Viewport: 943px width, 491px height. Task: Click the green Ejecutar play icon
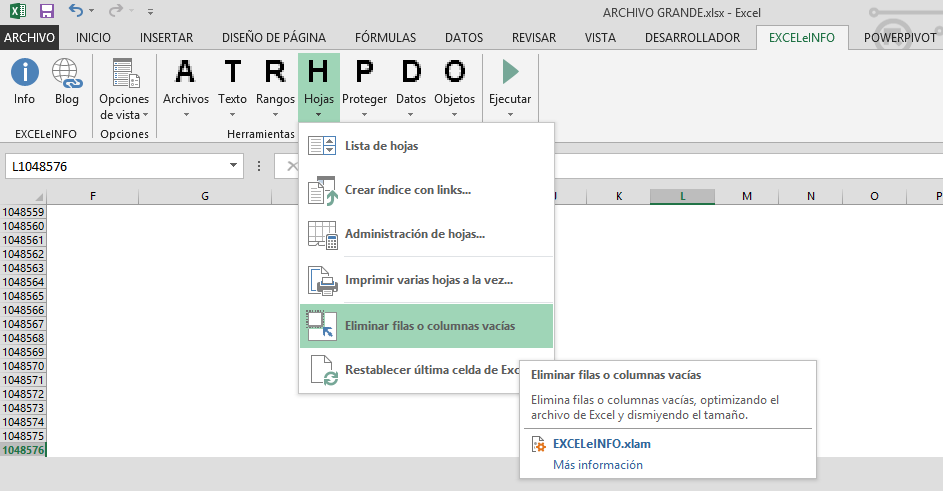tap(510, 72)
